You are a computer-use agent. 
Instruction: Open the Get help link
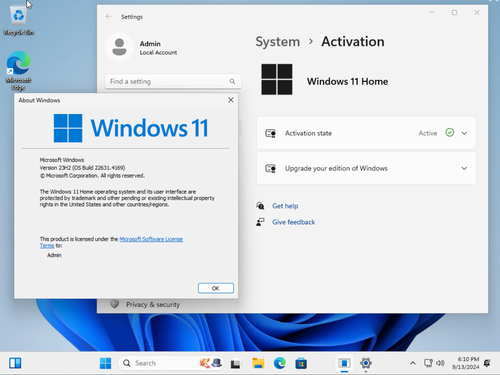(x=285, y=206)
